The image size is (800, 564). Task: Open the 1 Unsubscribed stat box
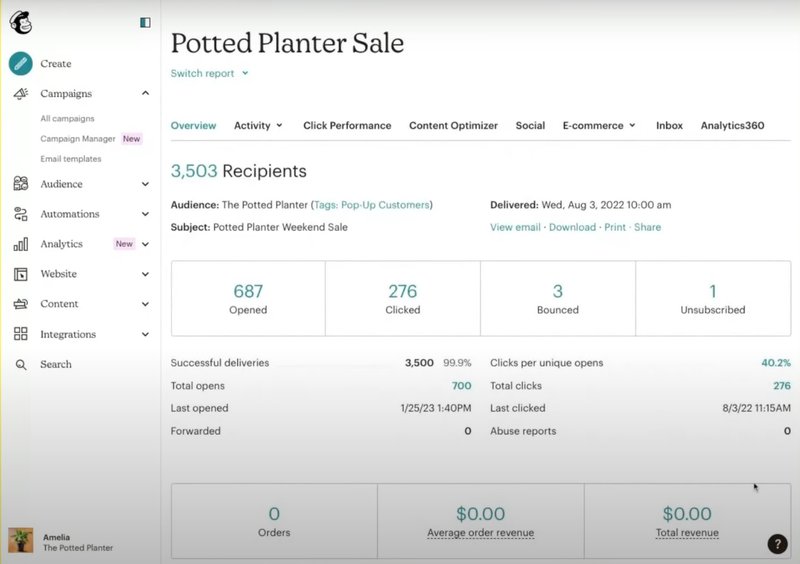(x=713, y=299)
